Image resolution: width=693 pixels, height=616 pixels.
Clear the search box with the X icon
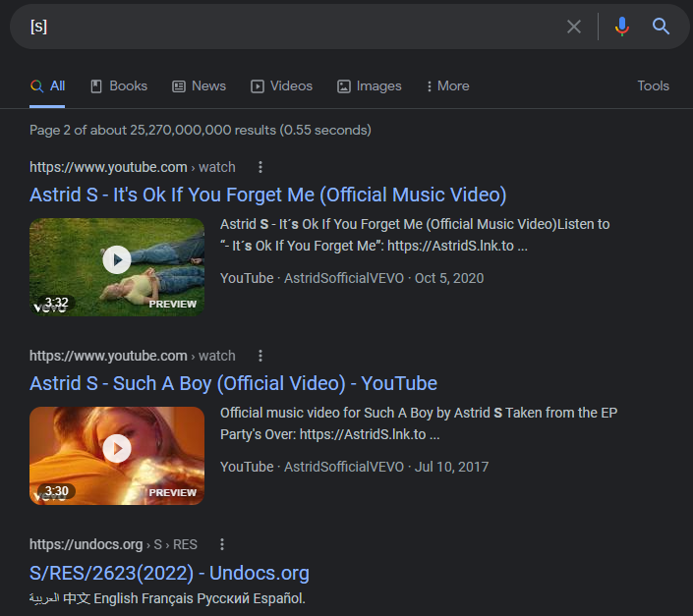[x=574, y=27]
